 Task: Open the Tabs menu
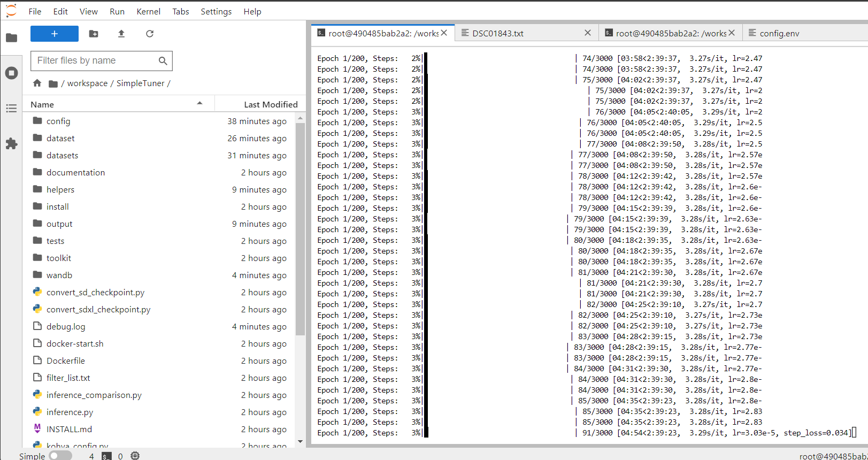pos(181,11)
